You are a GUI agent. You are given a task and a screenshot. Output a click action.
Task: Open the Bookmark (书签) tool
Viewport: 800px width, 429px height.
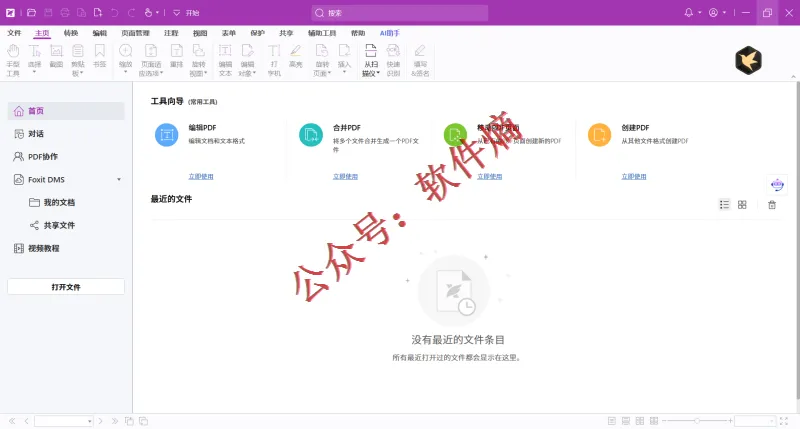(x=99, y=56)
